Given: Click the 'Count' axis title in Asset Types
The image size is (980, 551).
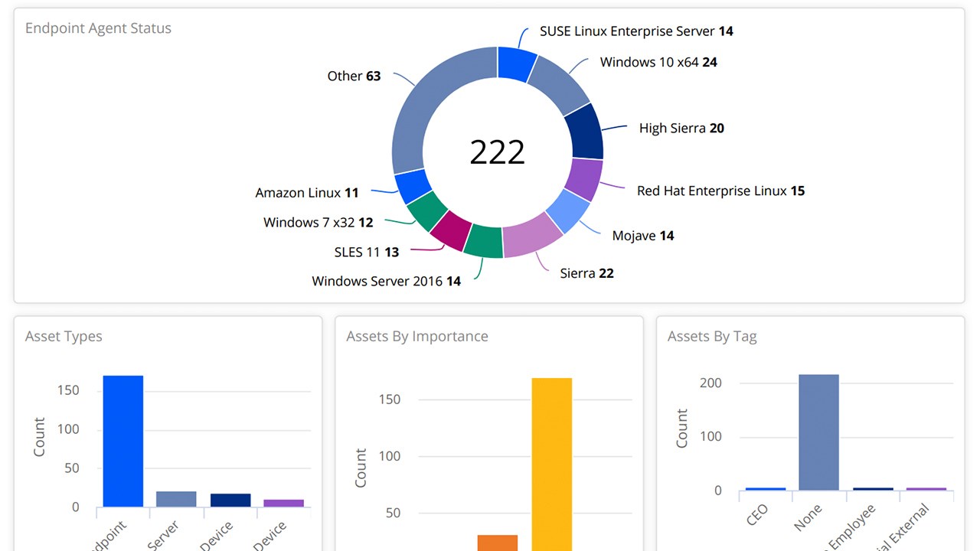Looking at the screenshot, I should pyautogui.click(x=40, y=437).
